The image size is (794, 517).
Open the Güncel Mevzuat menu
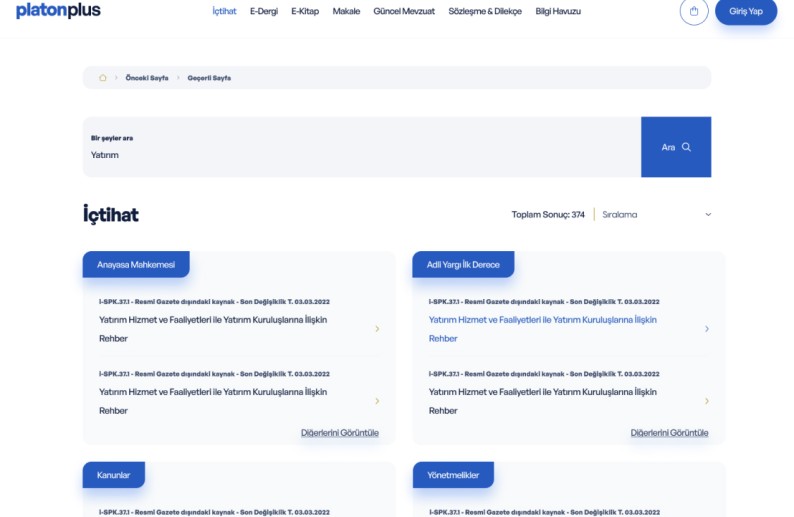[x=404, y=11]
